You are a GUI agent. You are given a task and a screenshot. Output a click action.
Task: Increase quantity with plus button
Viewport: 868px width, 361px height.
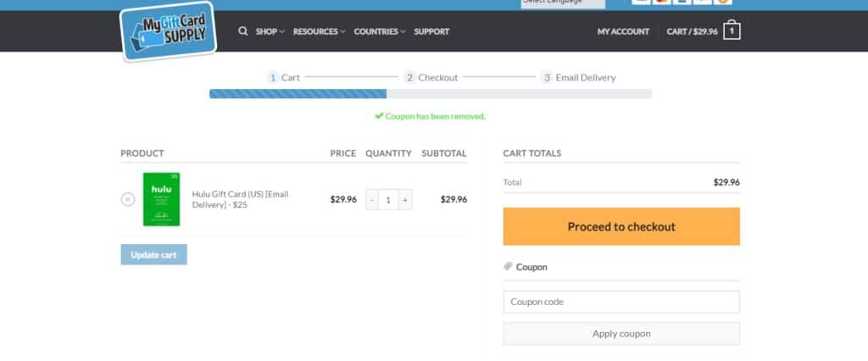coord(405,200)
